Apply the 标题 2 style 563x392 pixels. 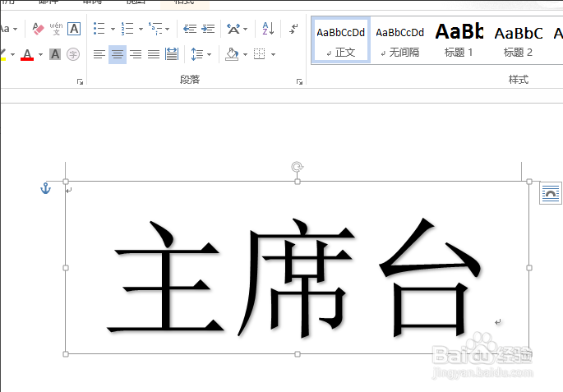coord(518,40)
